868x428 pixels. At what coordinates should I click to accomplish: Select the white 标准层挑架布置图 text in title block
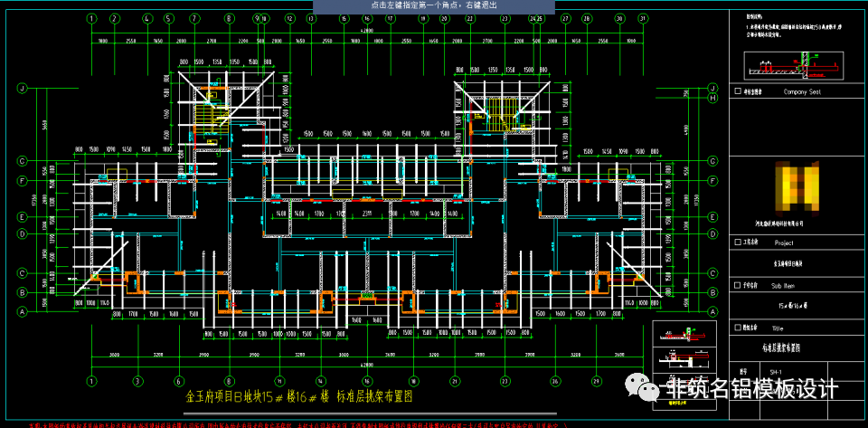[x=780, y=347]
